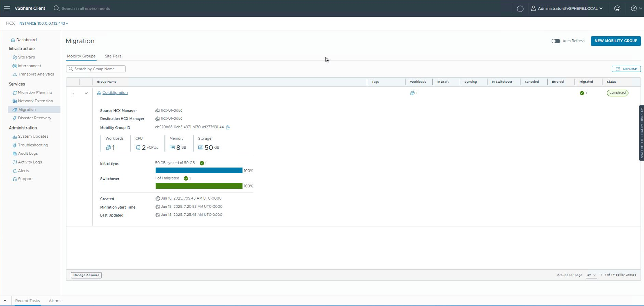
Task: Open Transport Analytics page
Action: click(x=36, y=74)
